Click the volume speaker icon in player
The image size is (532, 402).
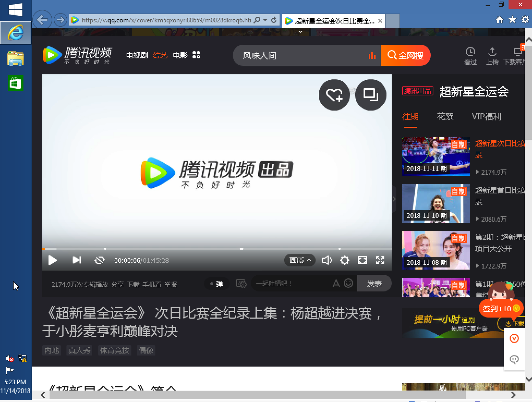(327, 260)
